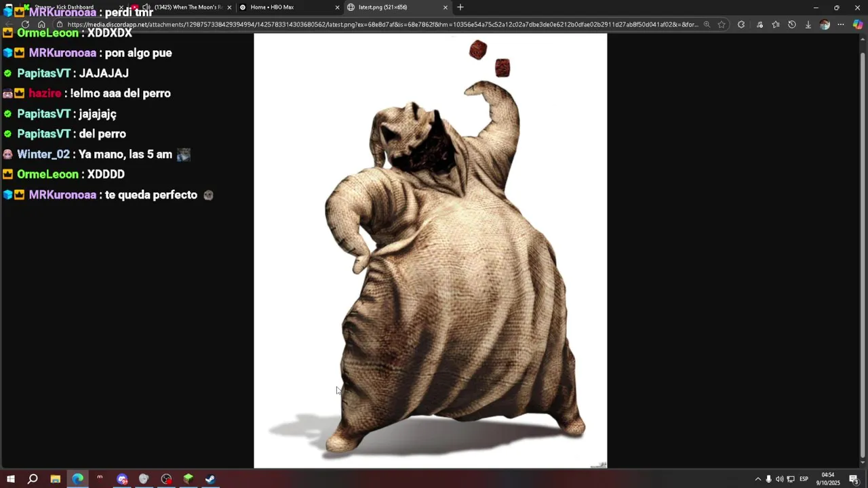Open the clock showing 04:54
868x488 pixels.
point(828,479)
